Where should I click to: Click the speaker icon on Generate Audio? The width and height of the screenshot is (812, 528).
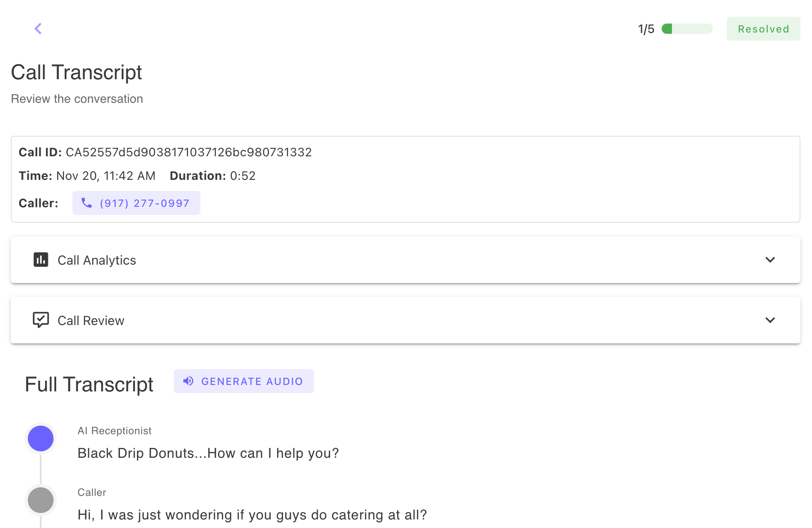[188, 381]
